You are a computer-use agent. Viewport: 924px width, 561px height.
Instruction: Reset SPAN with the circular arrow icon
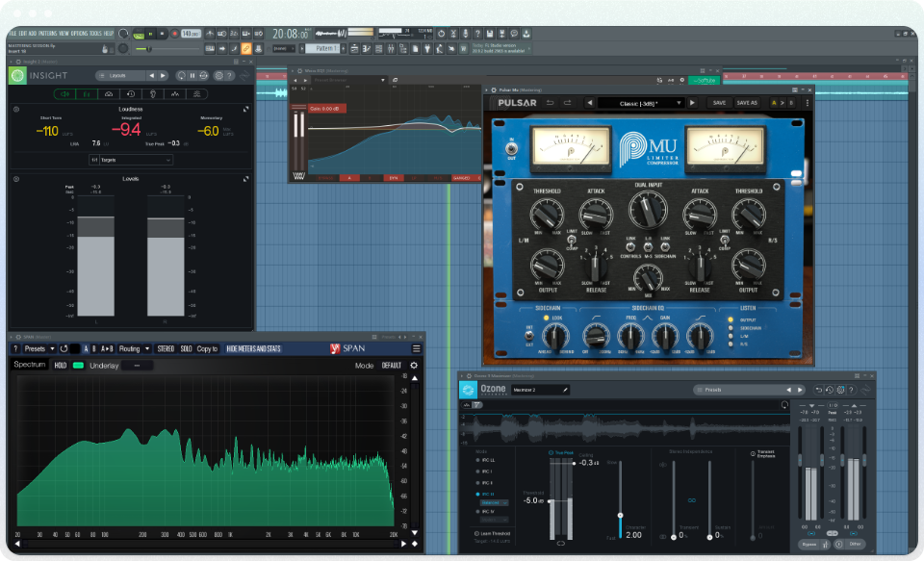click(x=64, y=348)
